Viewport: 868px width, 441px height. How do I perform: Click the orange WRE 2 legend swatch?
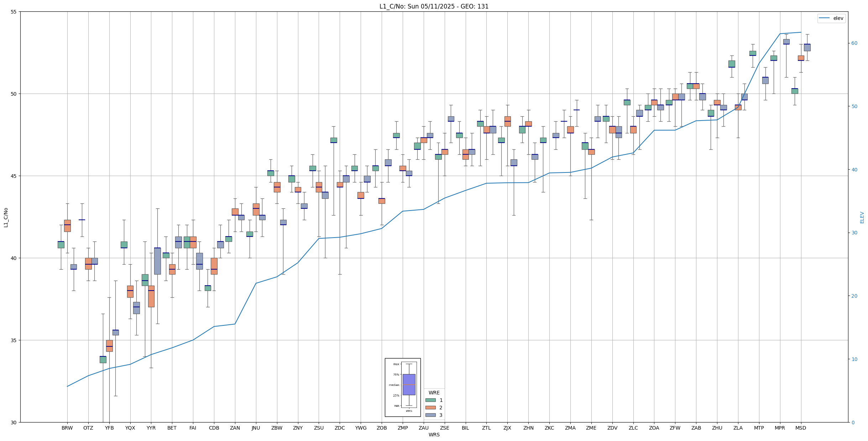click(x=430, y=408)
